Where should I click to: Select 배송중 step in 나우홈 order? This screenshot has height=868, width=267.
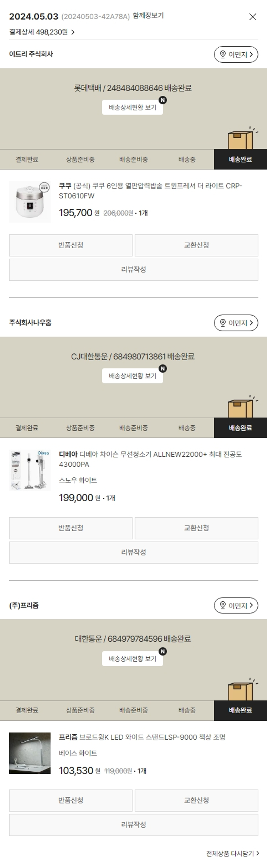[187, 428]
